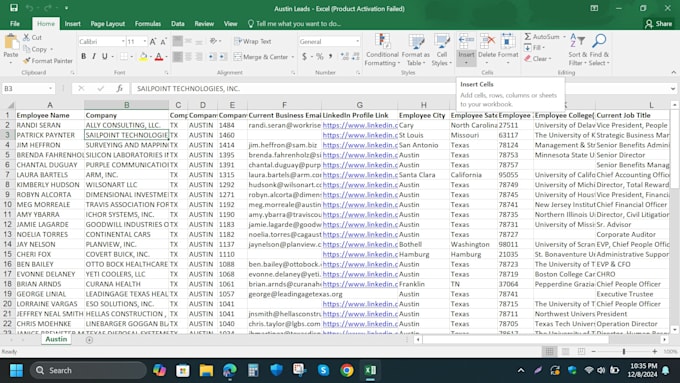
Task: Decrease font size with small A icon
Action: [163, 42]
